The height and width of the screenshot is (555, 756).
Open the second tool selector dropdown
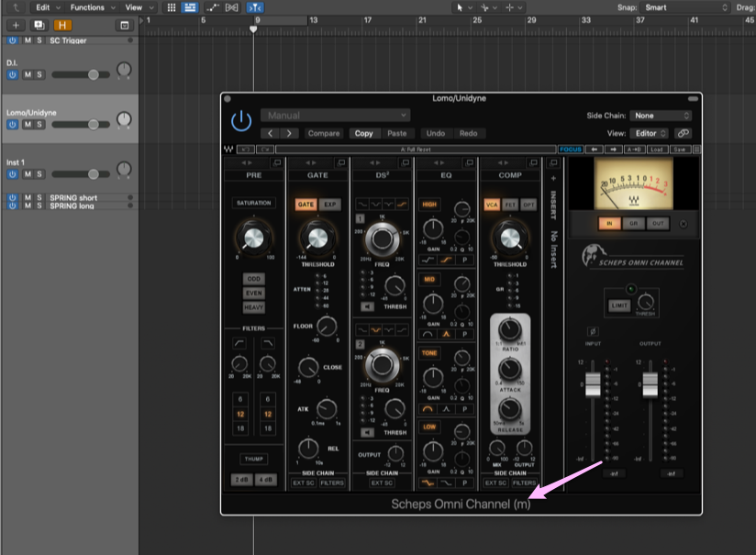[x=488, y=7]
